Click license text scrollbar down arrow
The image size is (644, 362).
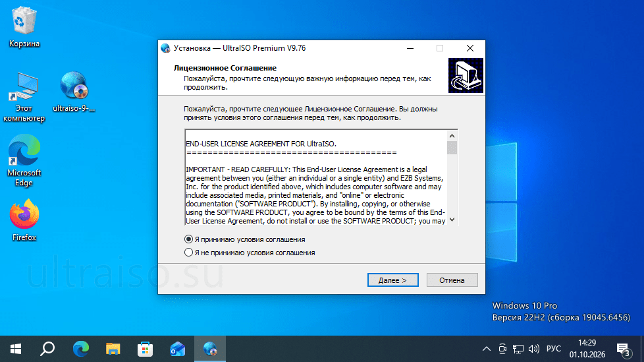click(x=452, y=220)
